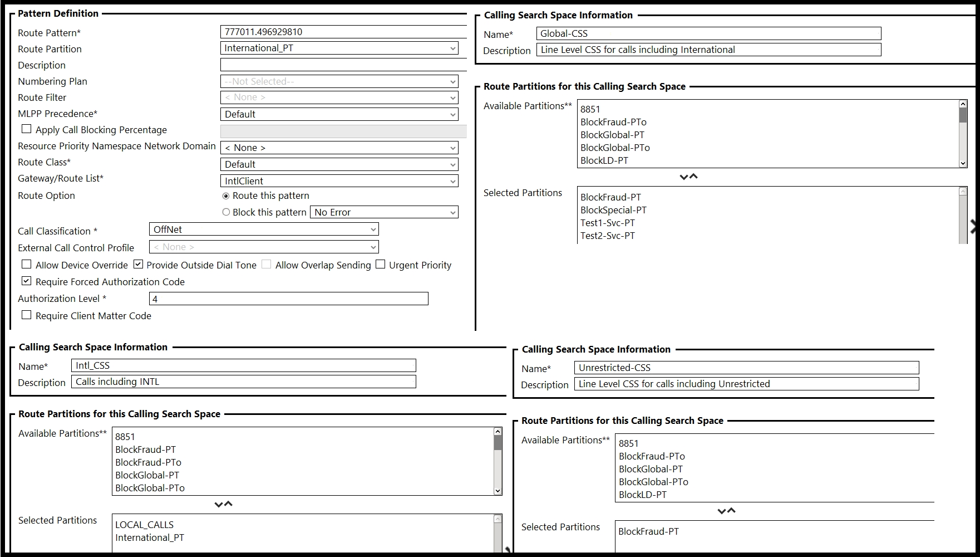Select BlockSpecial-PT in Global-CSS selected partitions
This screenshot has height=557, width=980.
(x=613, y=210)
